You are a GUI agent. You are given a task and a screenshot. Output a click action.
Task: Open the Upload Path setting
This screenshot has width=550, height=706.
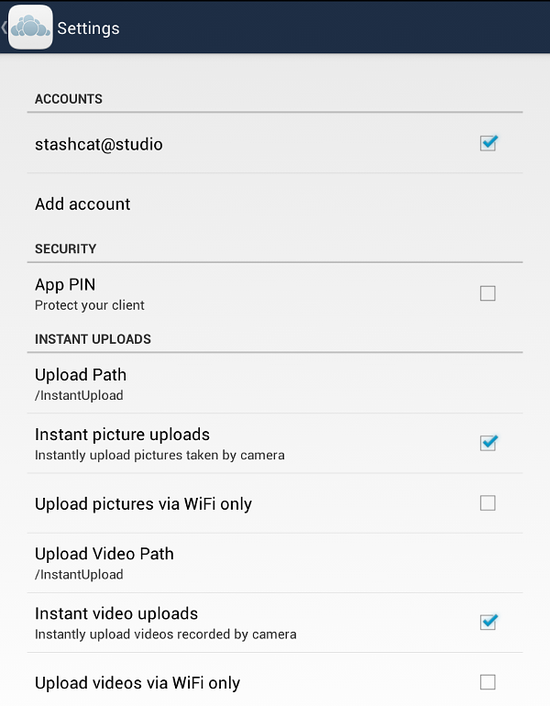click(x=275, y=384)
